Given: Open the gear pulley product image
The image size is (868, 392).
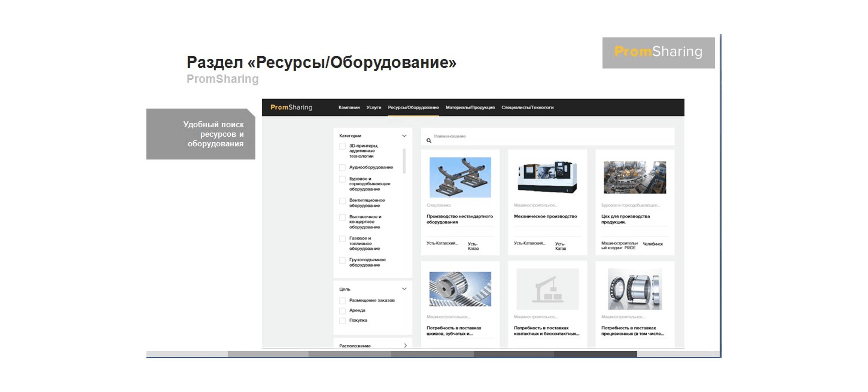Looking at the screenshot, I should point(460,289).
